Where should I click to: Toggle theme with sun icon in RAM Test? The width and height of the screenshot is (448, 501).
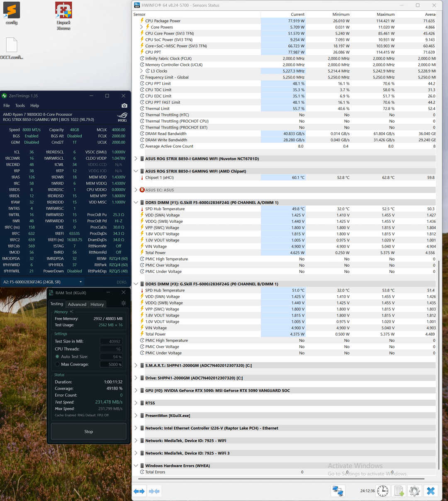click(123, 303)
